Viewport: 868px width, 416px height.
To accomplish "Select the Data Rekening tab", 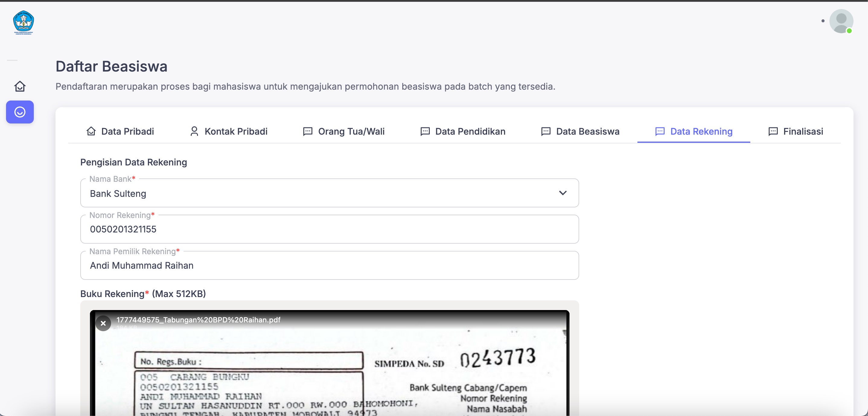I will [x=694, y=132].
